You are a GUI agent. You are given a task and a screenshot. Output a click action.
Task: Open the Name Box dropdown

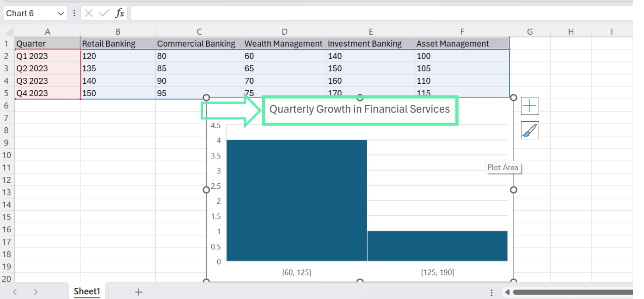[x=60, y=13]
